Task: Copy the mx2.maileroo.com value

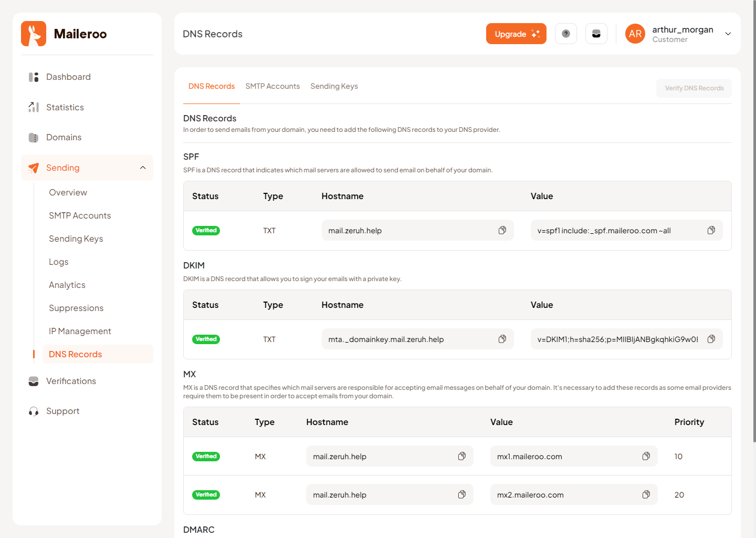Action: tap(646, 494)
